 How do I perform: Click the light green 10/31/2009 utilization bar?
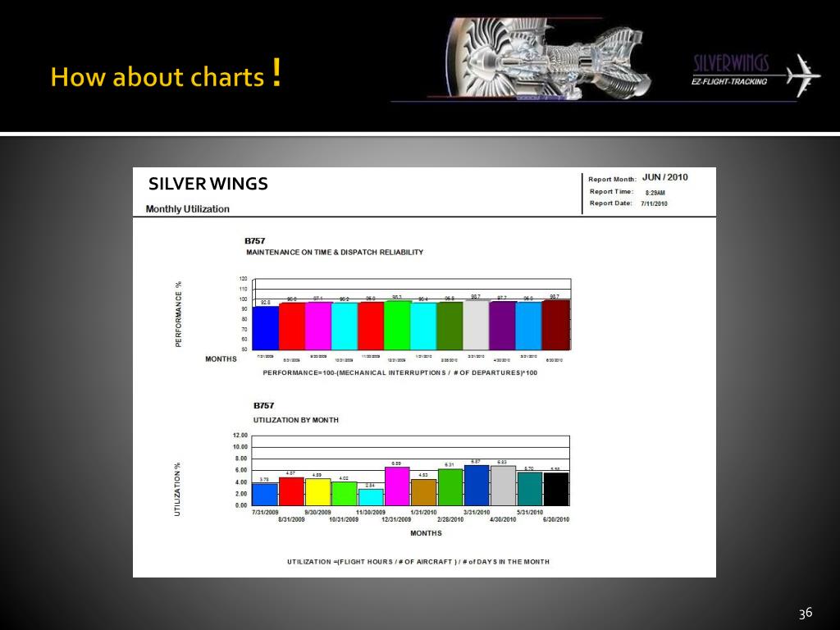(344, 494)
